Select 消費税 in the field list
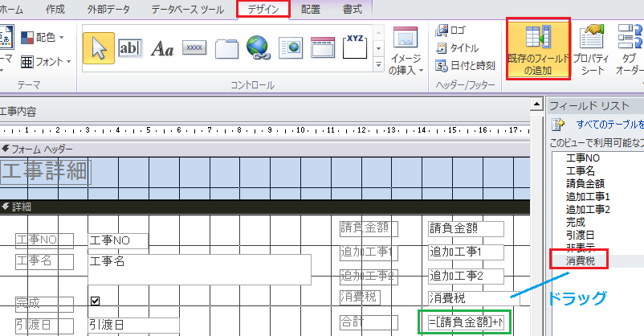This screenshot has width=644, height=336. (581, 260)
